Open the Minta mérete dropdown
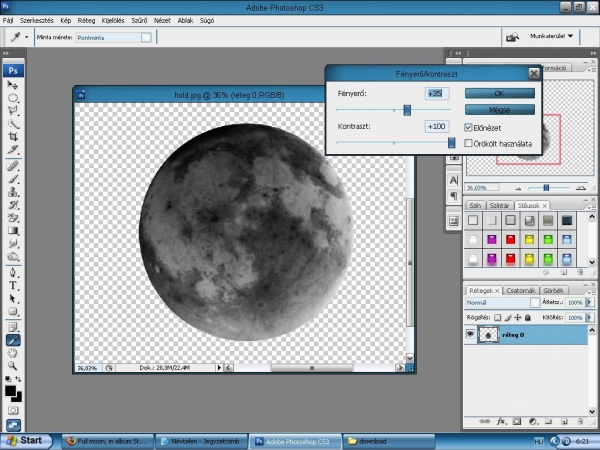600x450 pixels. 146,37
